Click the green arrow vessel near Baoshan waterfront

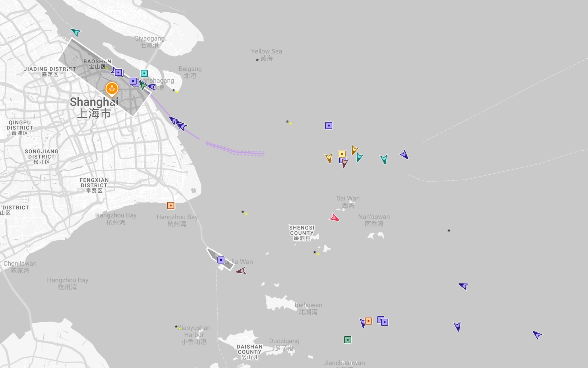tap(143, 85)
